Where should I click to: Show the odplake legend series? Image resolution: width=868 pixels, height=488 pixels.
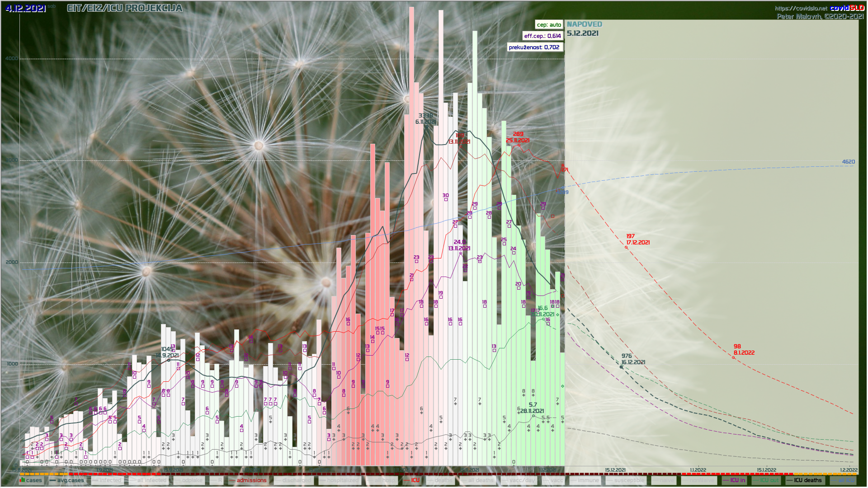(x=188, y=480)
